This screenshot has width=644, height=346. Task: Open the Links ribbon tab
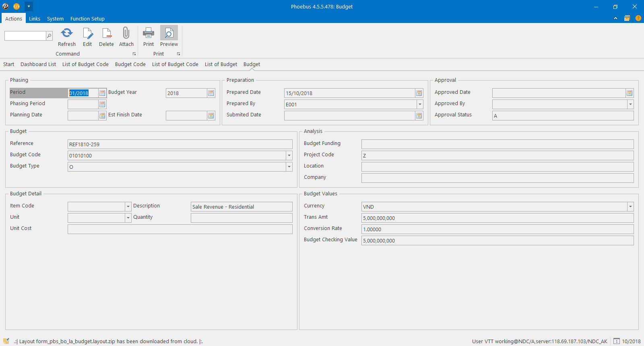(35, 19)
